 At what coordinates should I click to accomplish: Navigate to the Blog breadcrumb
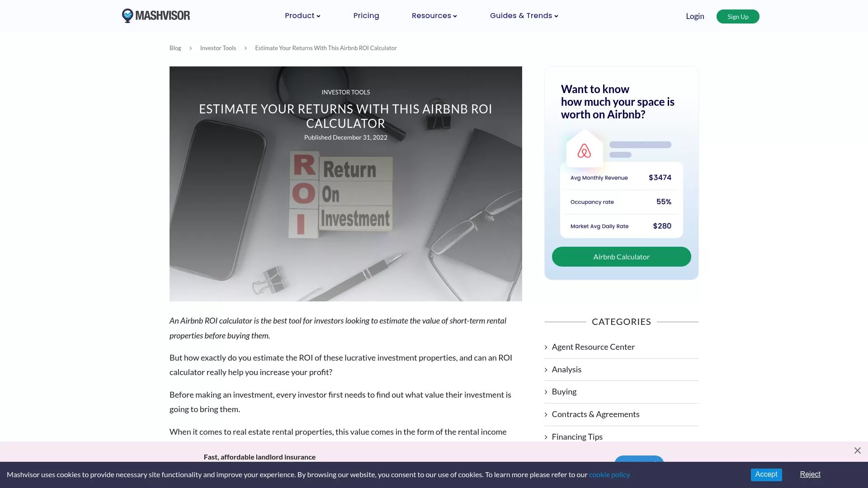175,48
